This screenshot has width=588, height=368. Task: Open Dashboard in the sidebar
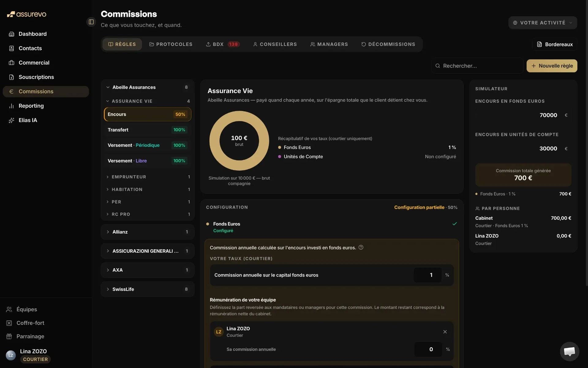coord(46,34)
